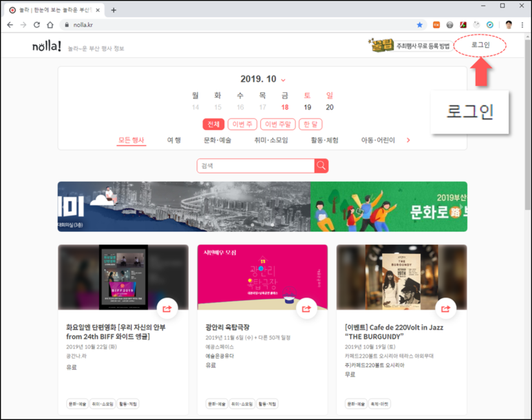This screenshot has height=420, width=532.
Task: Click 축제·마켓 tag on Cafe card
Action: [x=380, y=403]
